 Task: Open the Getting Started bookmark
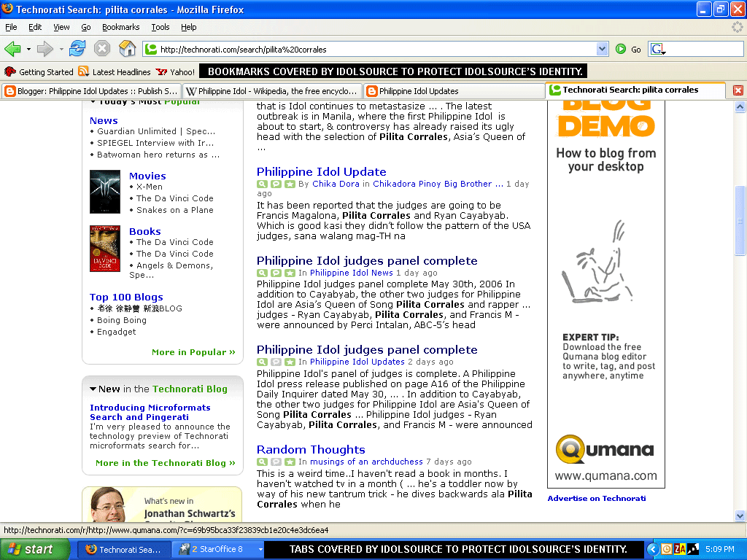point(39,72)
